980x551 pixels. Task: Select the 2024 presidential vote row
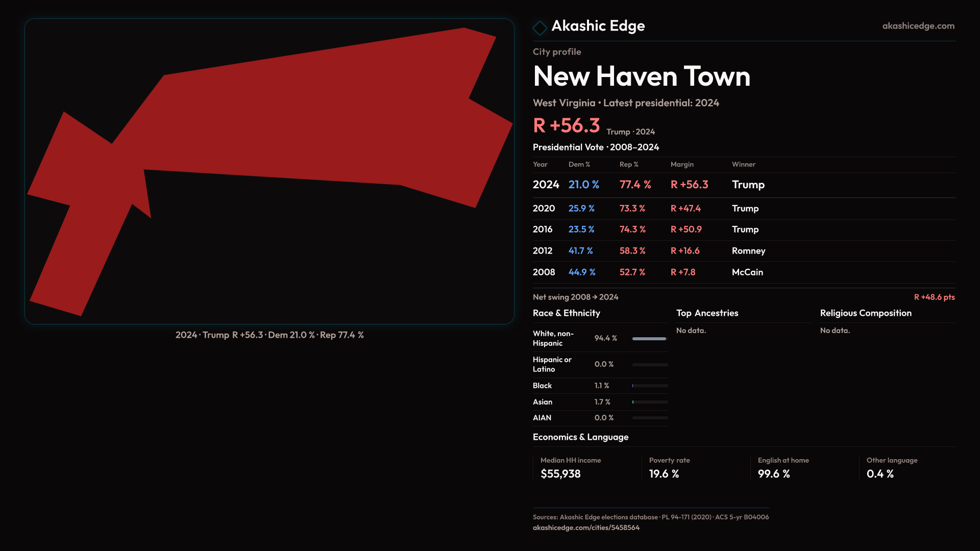743,185
